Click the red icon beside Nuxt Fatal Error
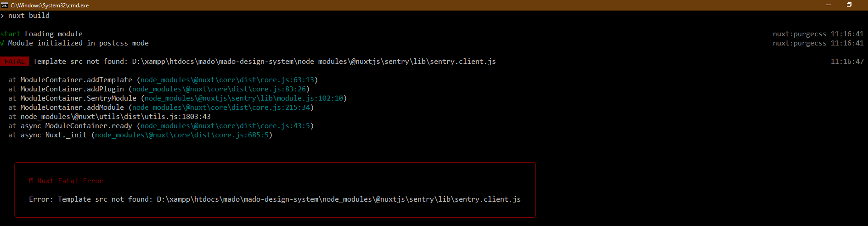Screen dimensions: 868x226 coord(31,181)
